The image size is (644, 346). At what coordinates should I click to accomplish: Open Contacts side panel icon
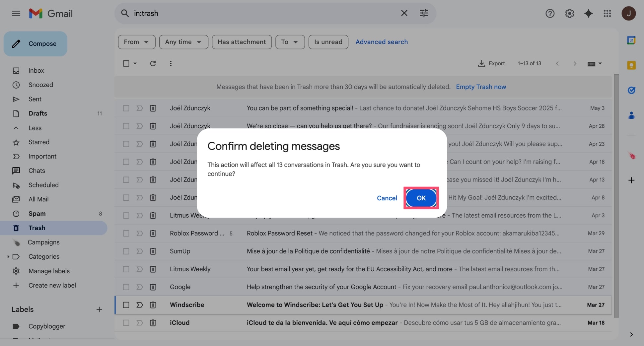[631, 115]
